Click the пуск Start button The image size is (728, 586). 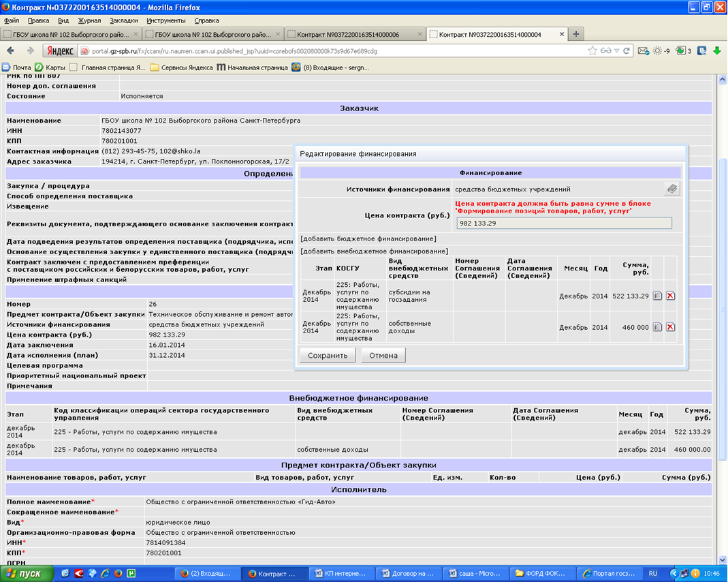pos(27,574)
